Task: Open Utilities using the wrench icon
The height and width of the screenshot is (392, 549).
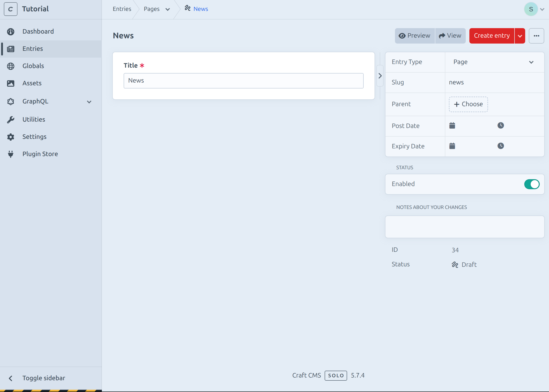Action: point(11,119)
